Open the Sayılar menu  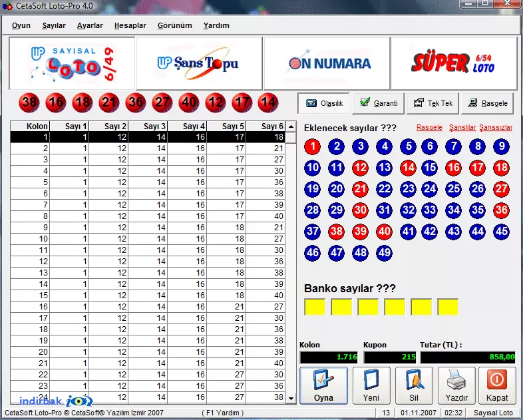pyautogui.click(x=54, y=26)
